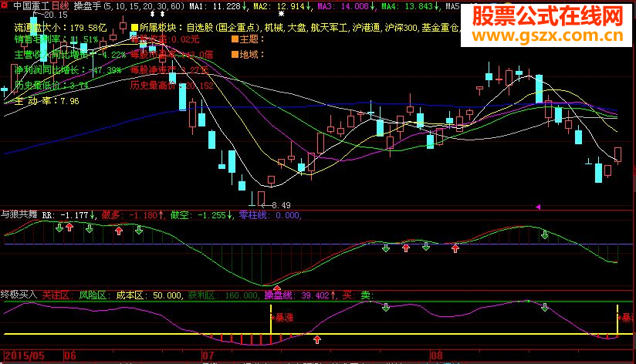Click the 风险区 label
The width and height of the screenshot is (636, 364).
point(93,295)
